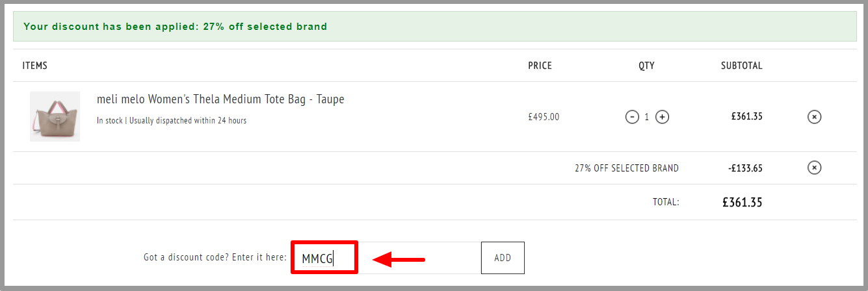Image resolution: width=868 pixels, height=291 pixels.
Task: Click the ITEMS column header
Action: tap(35, 66)
